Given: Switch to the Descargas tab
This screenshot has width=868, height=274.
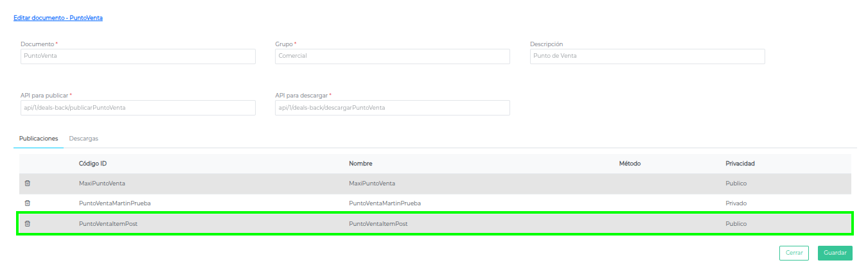Looking at the screenshot, I should click(84, 139).
